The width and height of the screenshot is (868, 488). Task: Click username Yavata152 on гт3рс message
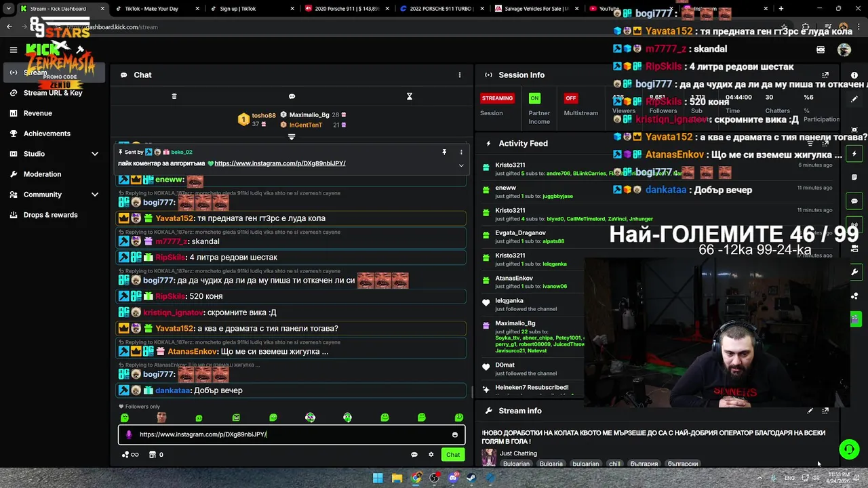tap(174, 218)
